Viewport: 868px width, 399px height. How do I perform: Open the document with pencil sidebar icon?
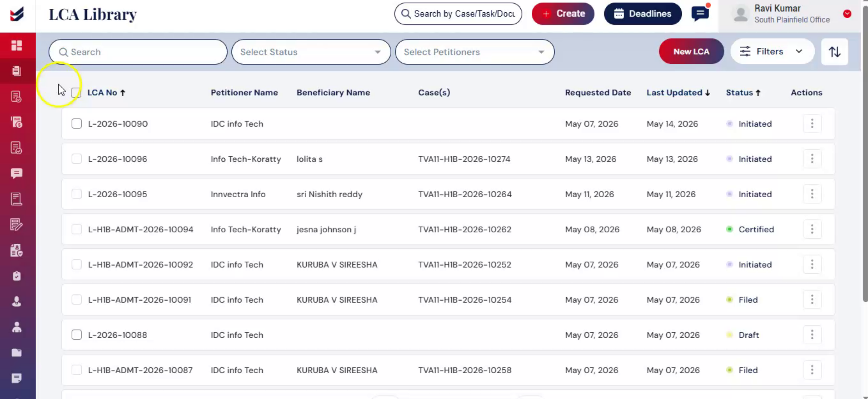tap(17, 225)
